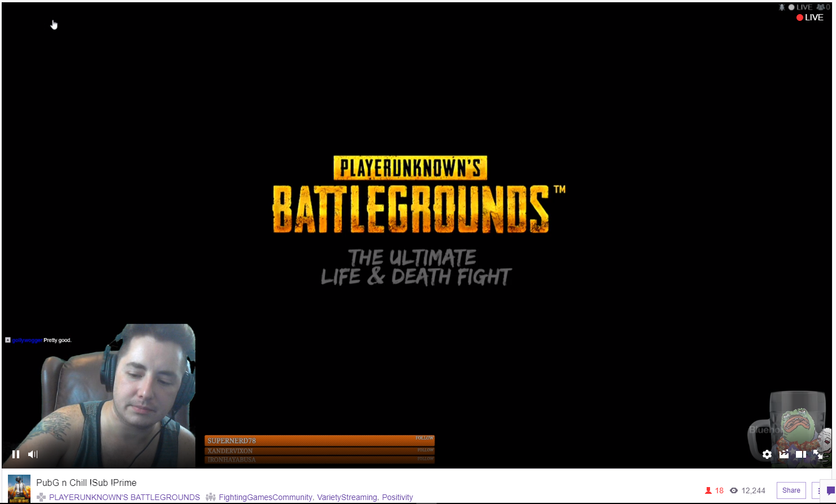Click the bug icon at top right
The height and width of the screenshot is (504, 836).
click(x=782, y=7)
